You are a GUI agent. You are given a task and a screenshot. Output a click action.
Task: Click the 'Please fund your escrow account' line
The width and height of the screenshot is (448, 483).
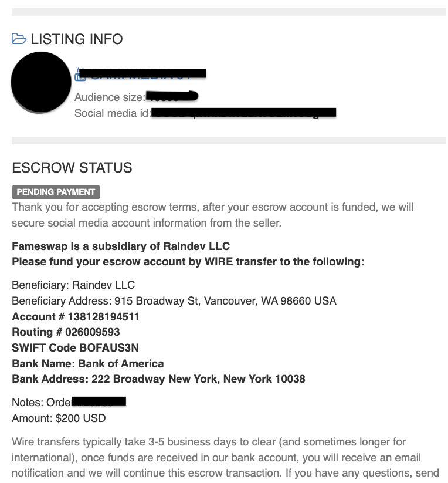coord(188,262)
